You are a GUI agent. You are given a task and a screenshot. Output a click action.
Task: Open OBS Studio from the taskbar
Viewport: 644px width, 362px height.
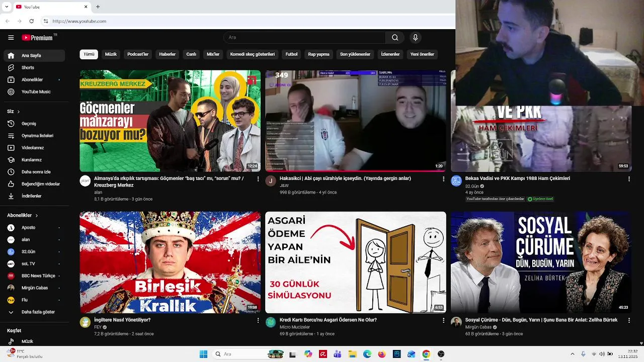(x=441, y=354)
